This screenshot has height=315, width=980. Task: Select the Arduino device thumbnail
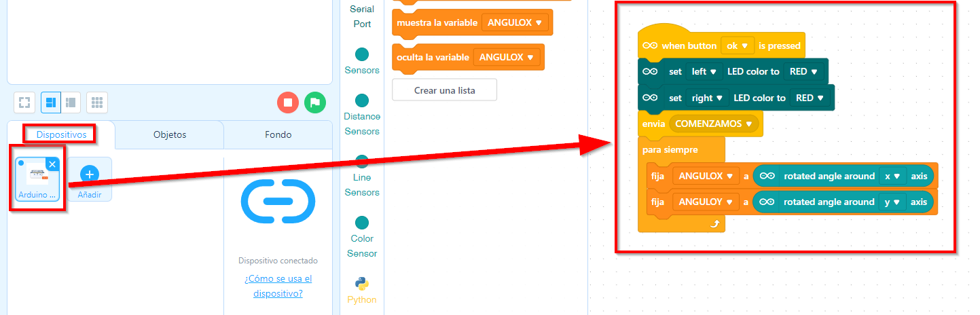point(38,179)
